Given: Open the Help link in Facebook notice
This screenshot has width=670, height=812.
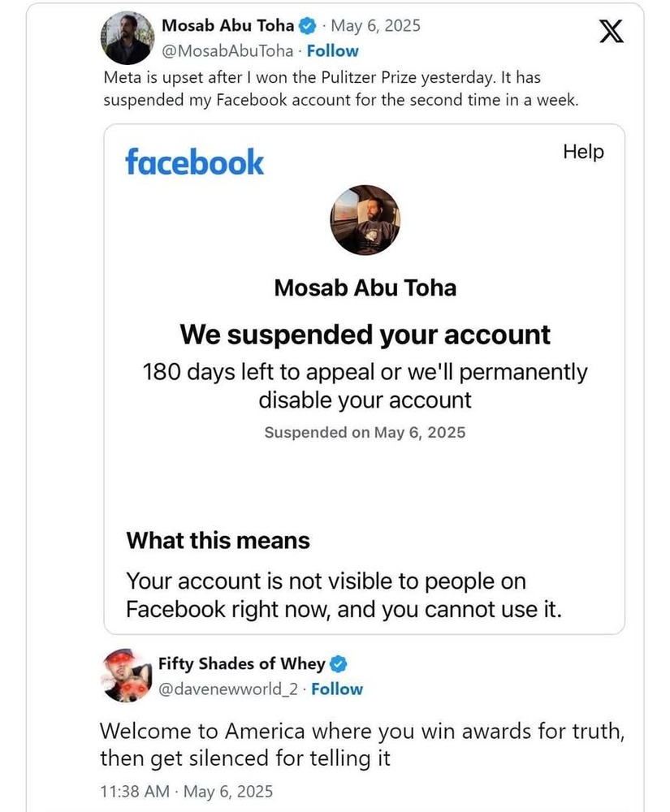Looking at the screenshot, I should click(x=584, y=152).
